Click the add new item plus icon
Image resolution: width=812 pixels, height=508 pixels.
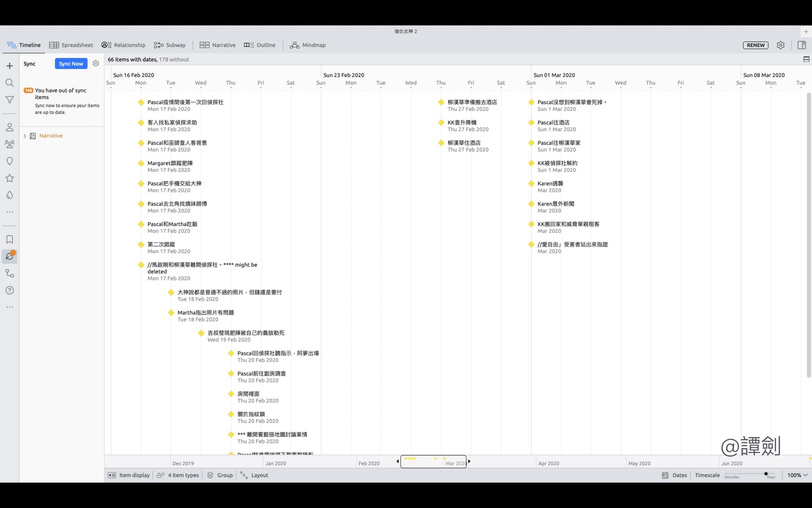(9, 66)
